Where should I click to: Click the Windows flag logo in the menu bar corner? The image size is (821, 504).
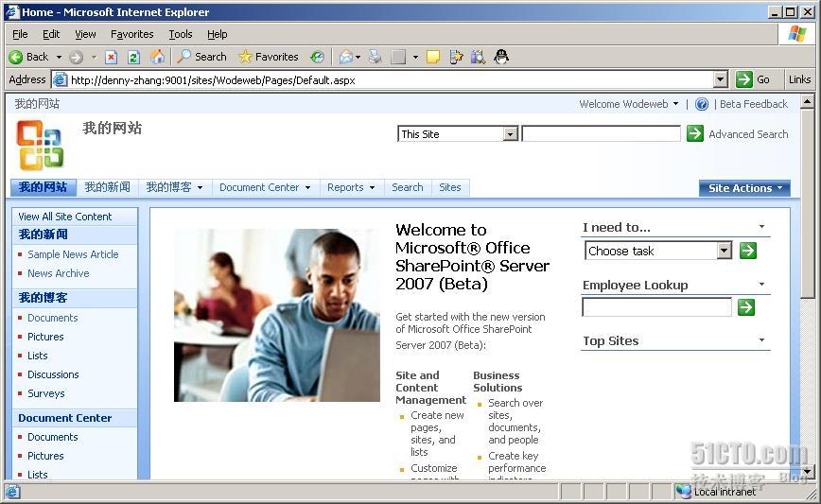(x=797, y=34)
